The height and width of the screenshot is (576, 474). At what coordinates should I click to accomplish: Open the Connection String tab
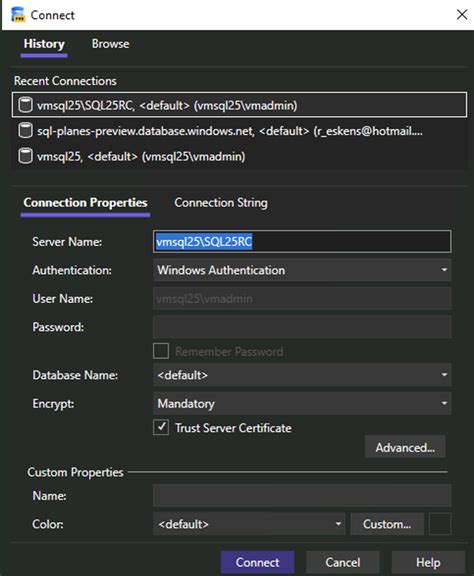(221, 203)
